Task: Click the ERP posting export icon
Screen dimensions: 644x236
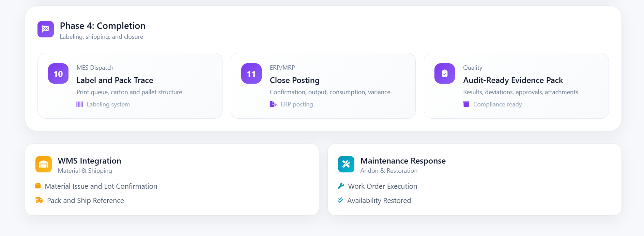Action: coord(273,104)
